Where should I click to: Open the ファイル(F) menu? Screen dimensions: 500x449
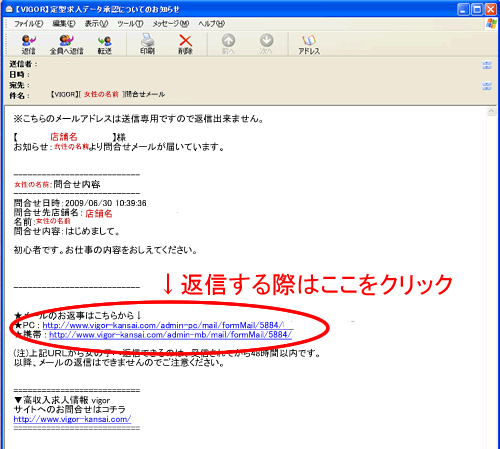tap(28, 24)
